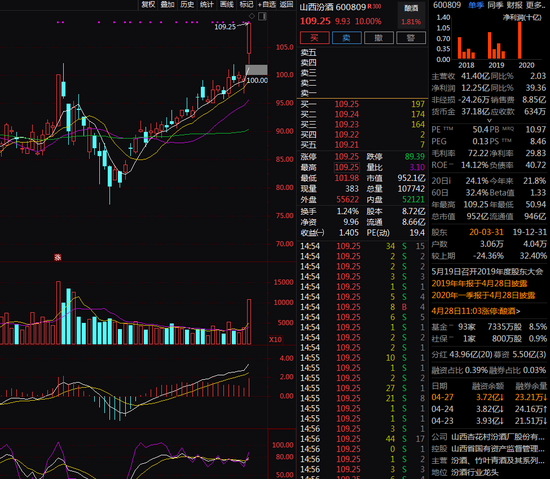Click the 基金 93家 holdings row
This screenshot has width=550, height=479.
(489, 327)
